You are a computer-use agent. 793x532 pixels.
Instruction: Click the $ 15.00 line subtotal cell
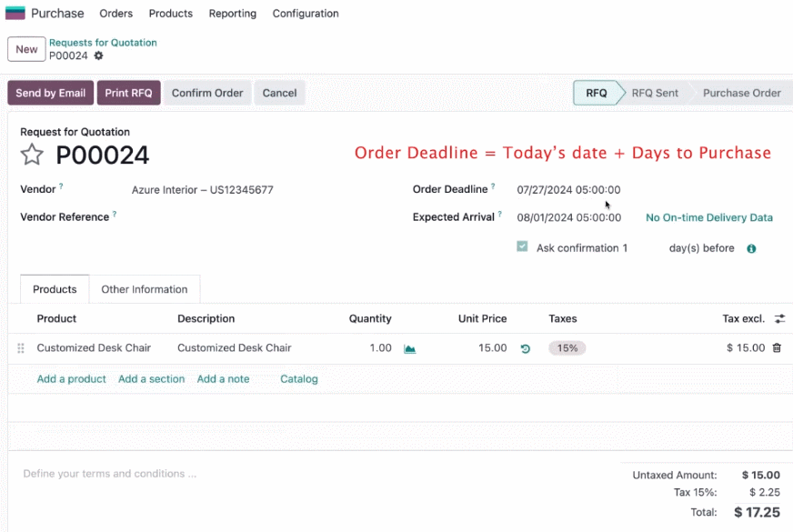[746, 348]
